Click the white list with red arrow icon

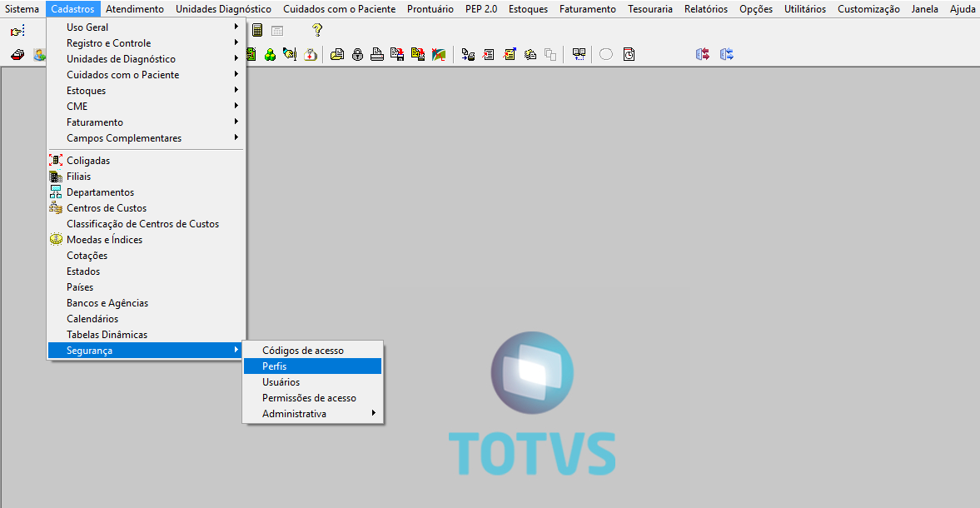click(489, 55)
